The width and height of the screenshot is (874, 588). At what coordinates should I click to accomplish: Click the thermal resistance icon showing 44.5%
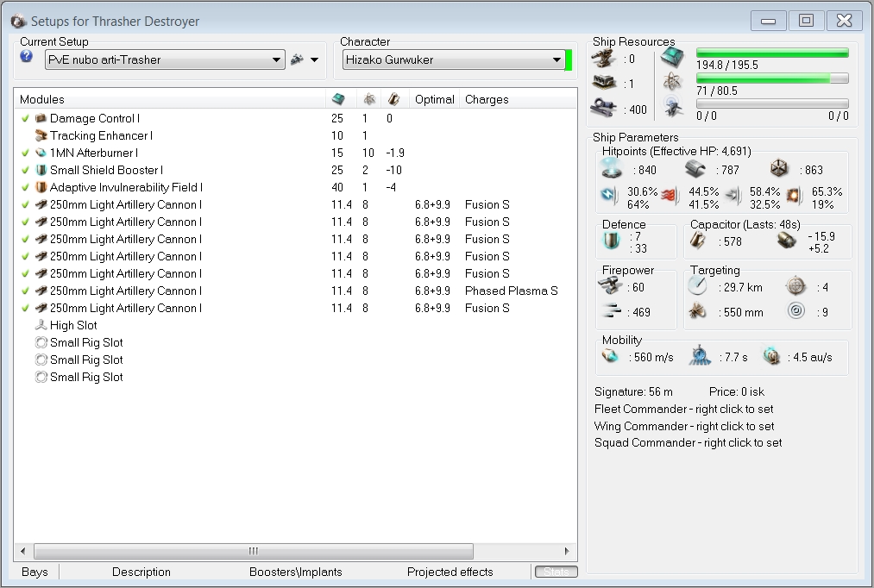point(670,196)
